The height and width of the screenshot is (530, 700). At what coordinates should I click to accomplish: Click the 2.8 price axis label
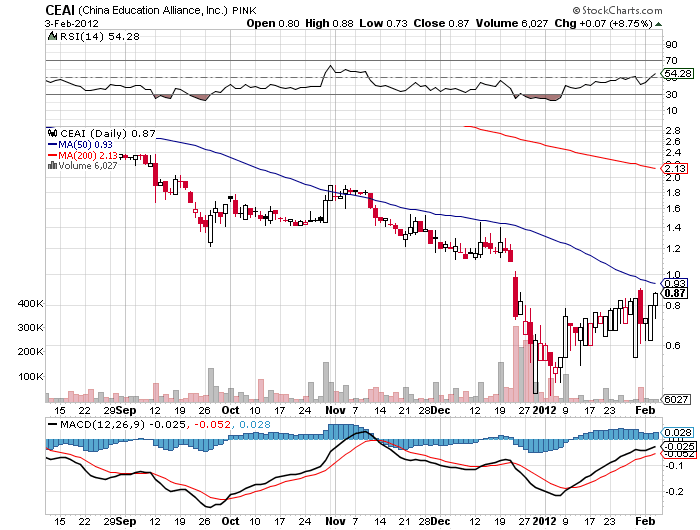(x=673, y=130)
